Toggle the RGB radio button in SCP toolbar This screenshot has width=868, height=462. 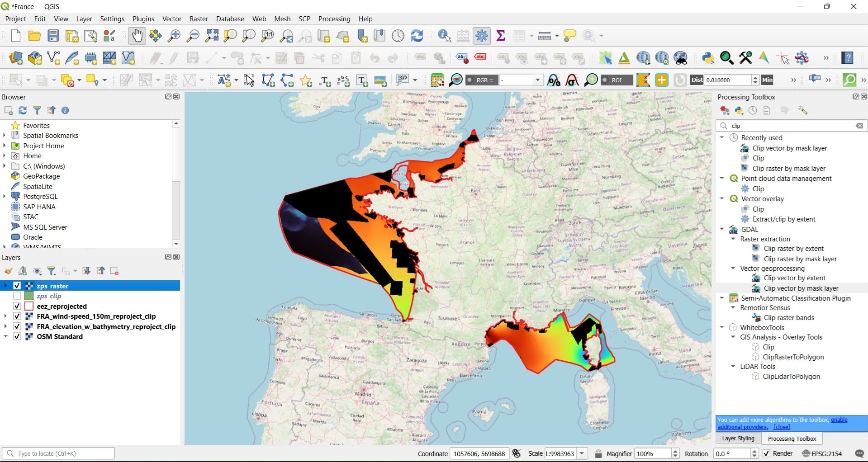coord(470,80)
